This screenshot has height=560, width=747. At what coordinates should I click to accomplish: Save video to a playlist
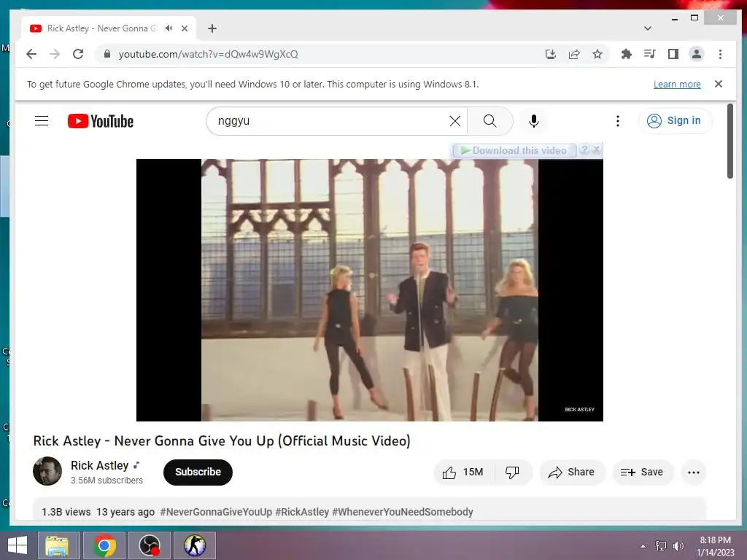(642, 472)
